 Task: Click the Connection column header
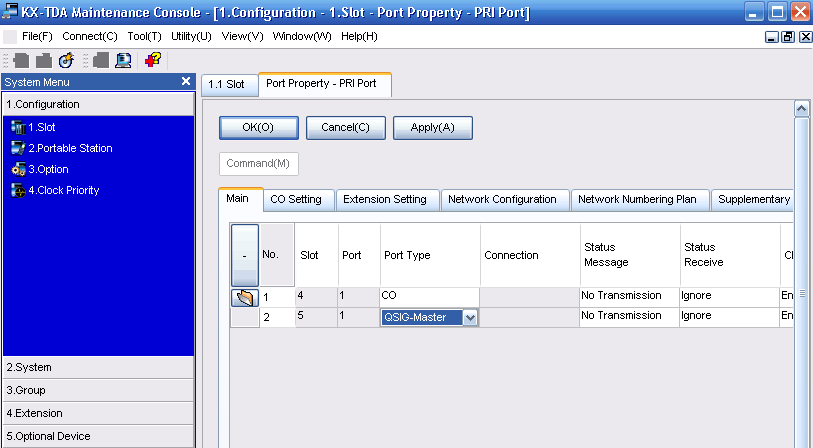pyautogui.click(x=530, y=255)
